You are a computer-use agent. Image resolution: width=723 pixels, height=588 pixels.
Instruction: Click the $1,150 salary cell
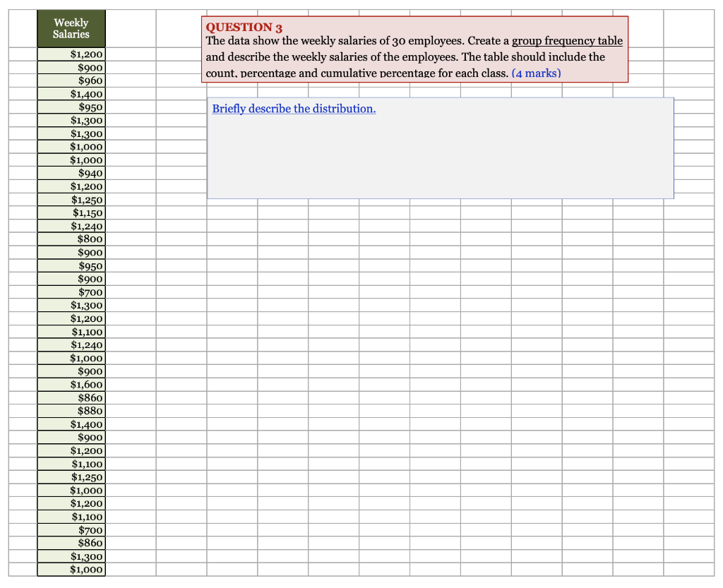[71, 212]
